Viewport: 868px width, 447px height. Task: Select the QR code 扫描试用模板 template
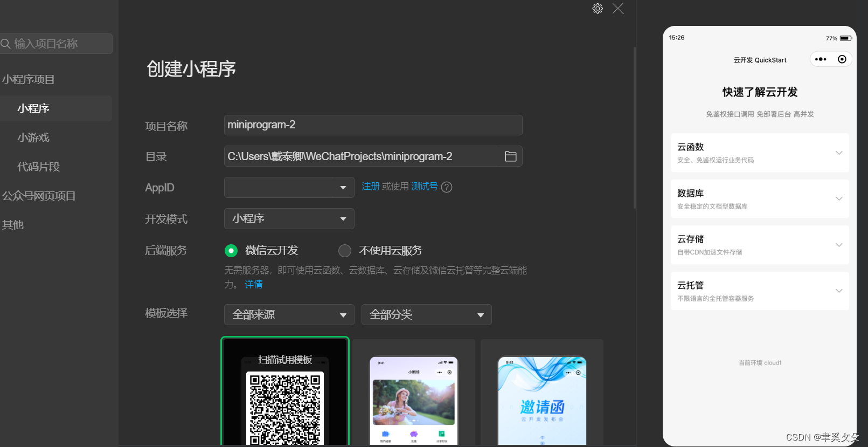(285, 392)
